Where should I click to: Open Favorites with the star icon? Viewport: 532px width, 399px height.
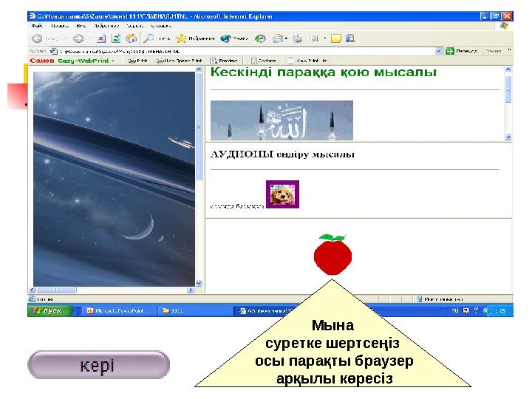click(x=181, y=38)
